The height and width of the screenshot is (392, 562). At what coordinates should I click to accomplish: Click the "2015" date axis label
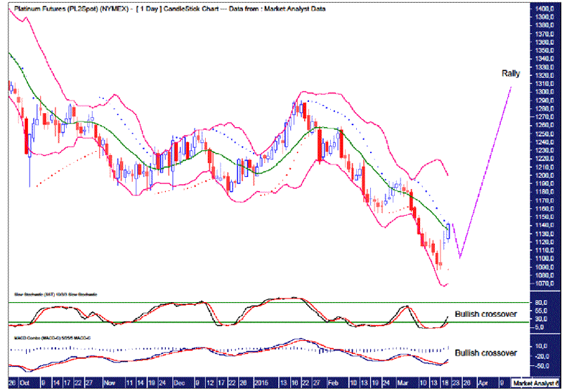coord(261,383)
